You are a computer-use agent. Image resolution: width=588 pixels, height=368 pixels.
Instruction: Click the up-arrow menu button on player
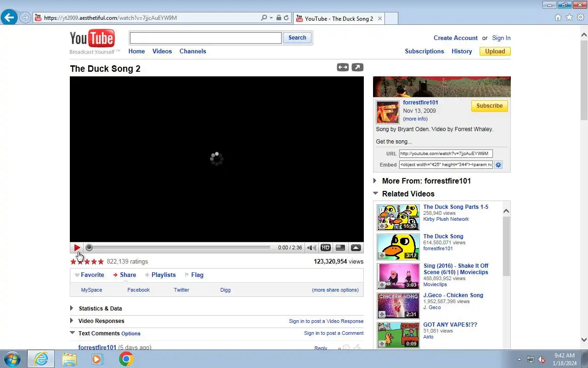[356, 247]
